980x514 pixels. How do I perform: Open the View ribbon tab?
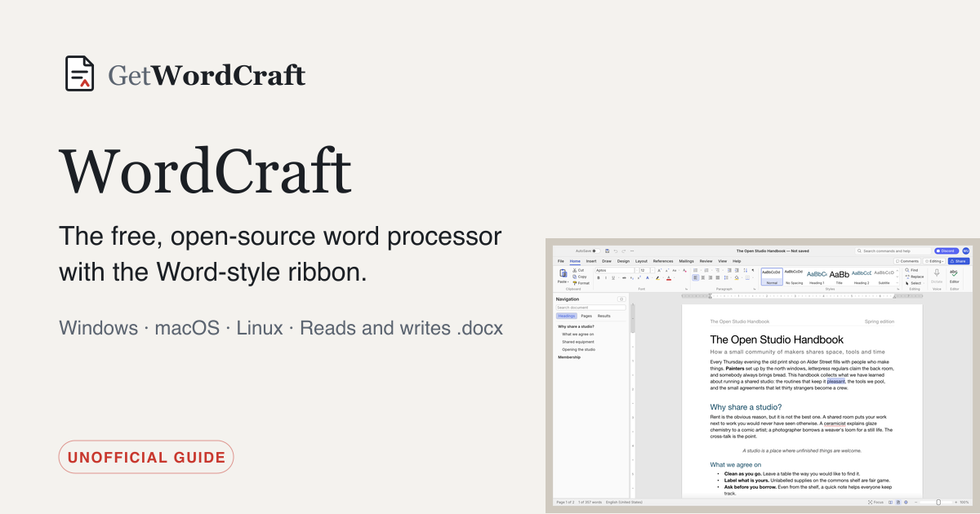click(x=722, y=261)
